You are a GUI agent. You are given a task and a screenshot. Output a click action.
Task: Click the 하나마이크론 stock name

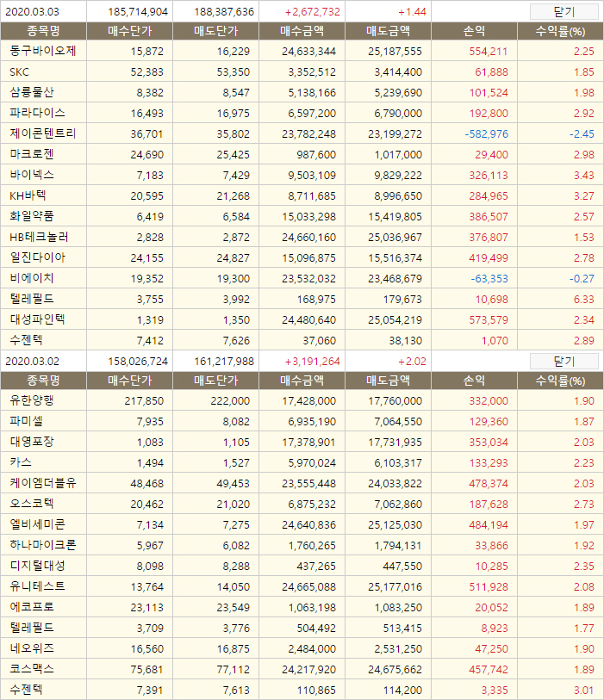point(43,545)
